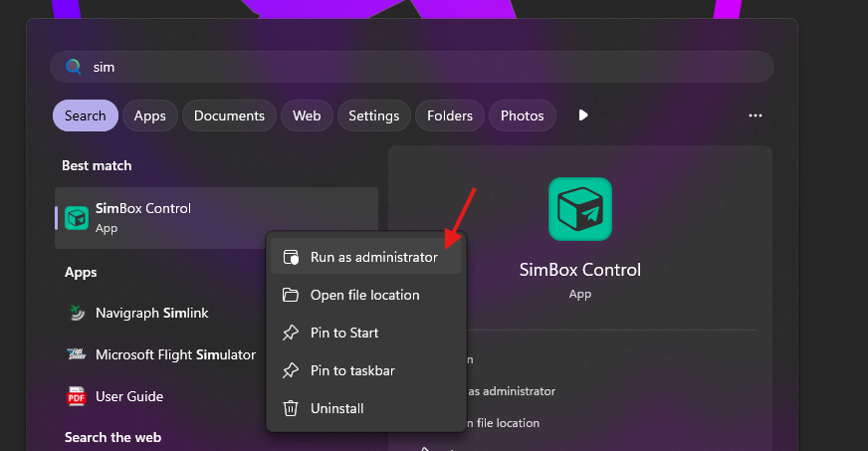Screen dimensions: 868x451
Task: Click the Uninstall trash can icon
Action: [x=291, y=408]
